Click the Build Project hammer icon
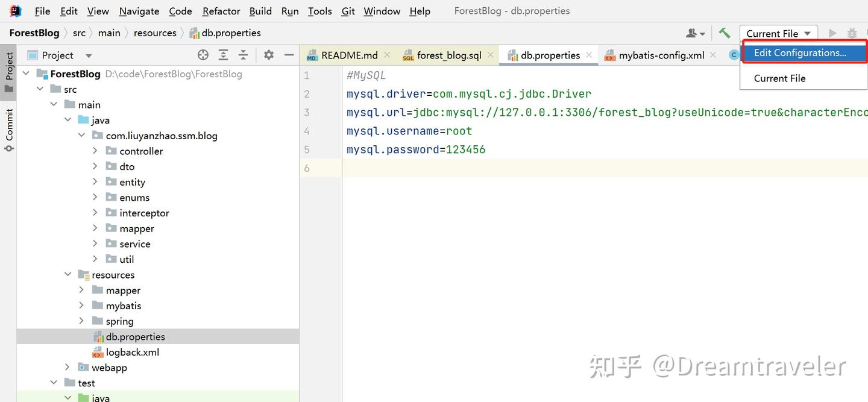868x402 pixels. tap(725, 33)
